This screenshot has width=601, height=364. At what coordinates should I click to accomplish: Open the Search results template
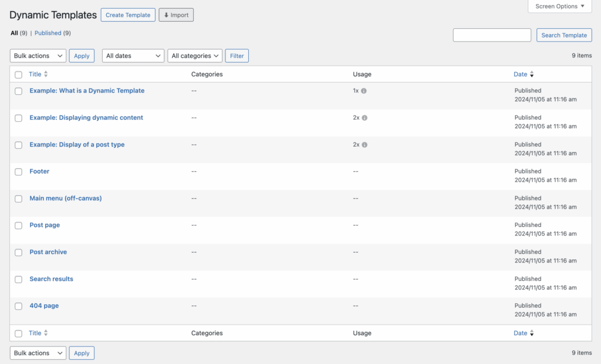pos(52,278)
